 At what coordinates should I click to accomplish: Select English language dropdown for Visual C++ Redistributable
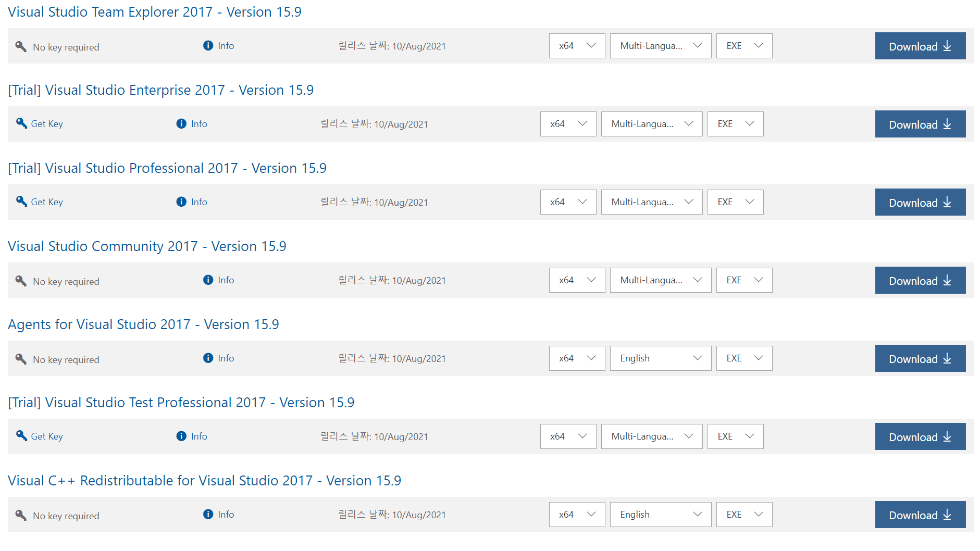(x=661, y=515)
